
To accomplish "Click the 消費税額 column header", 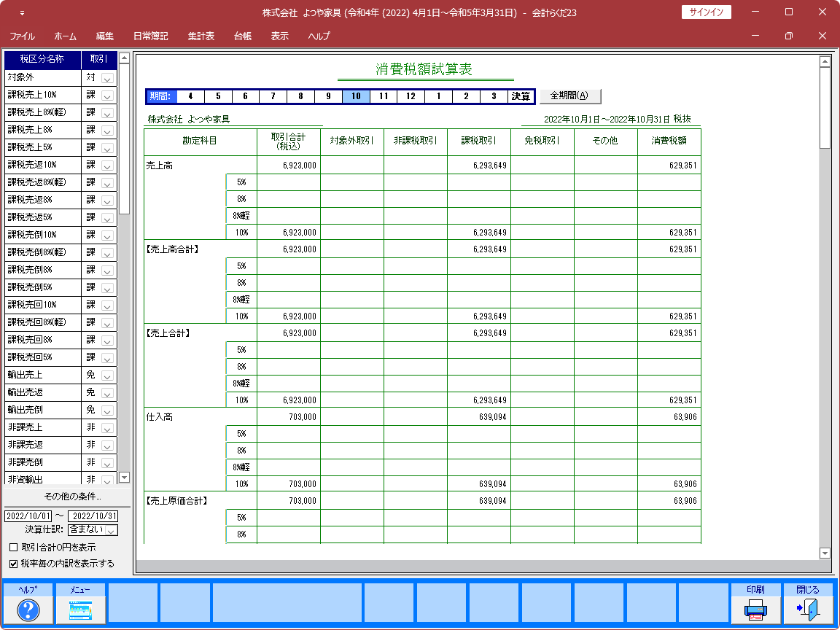I will pos(669,142).
